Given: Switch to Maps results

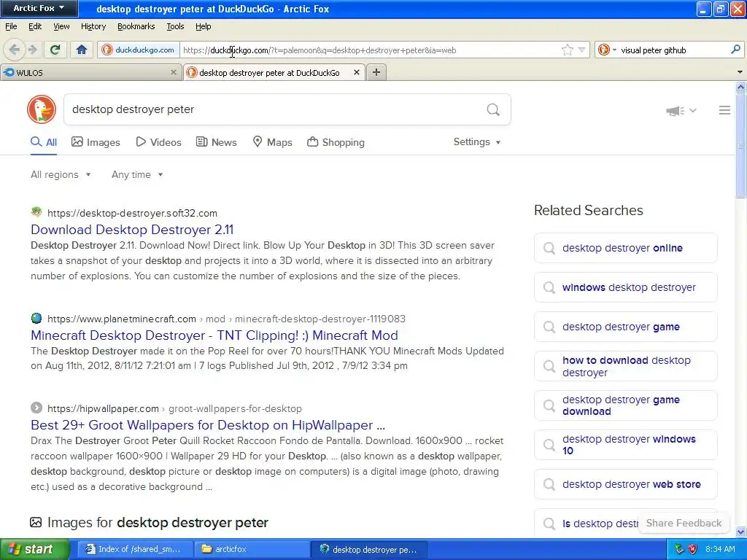Looking at the screenshot, I should tap(272, 142).
